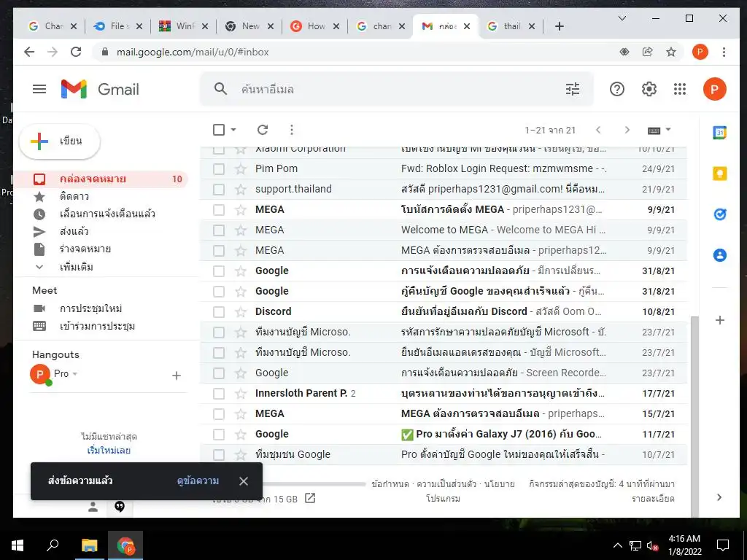
Task: Open account activity รายละเอียด details link
Action: click(653, 499)
